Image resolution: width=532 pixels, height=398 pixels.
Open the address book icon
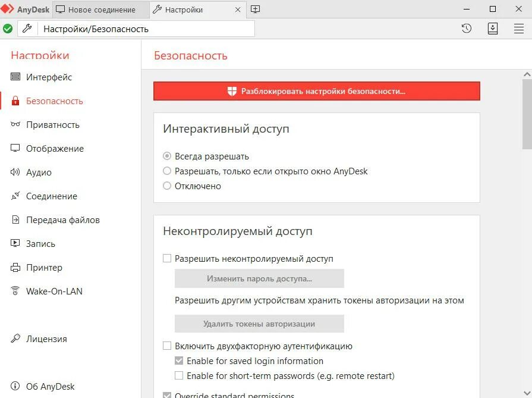pos(493,29)
